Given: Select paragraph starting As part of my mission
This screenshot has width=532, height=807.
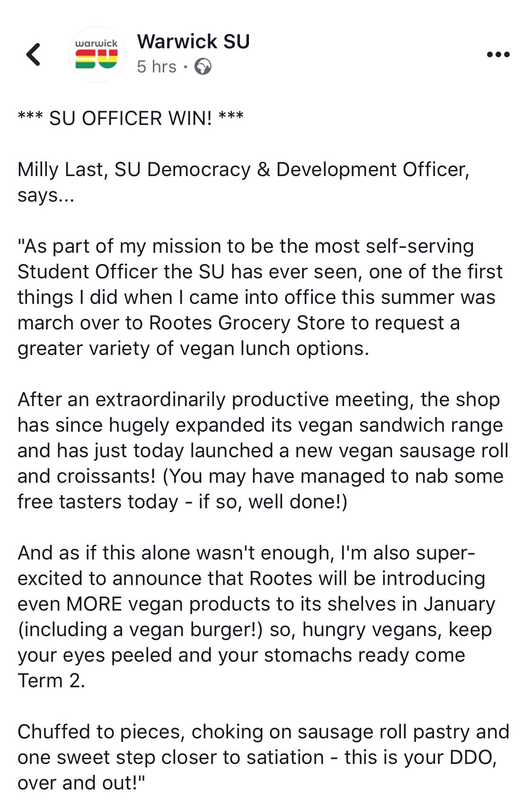Looking at the screenshot, I should [x=260, y=297].
